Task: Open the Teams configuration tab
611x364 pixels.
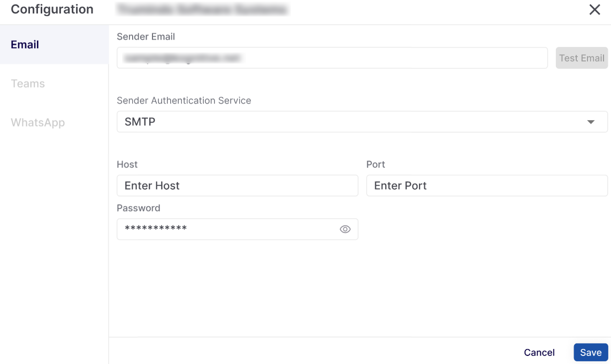Action: [28, 83]
